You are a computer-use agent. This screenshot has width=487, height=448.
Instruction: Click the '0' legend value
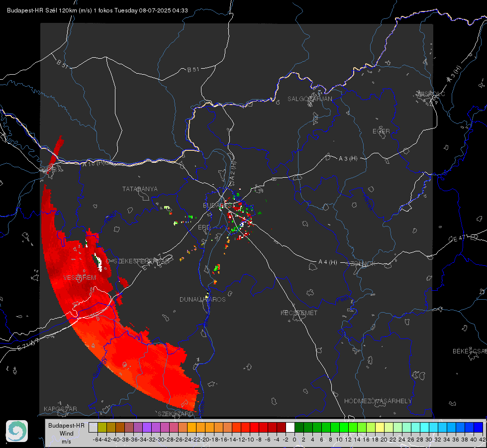coord(294,440)
